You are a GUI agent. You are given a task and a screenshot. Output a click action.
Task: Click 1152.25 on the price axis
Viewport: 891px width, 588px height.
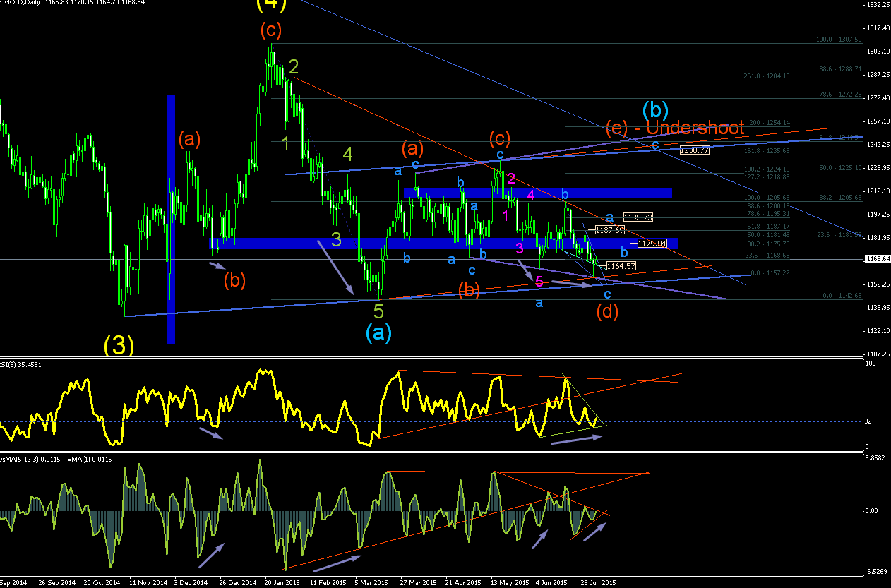[x=878, y=284]
